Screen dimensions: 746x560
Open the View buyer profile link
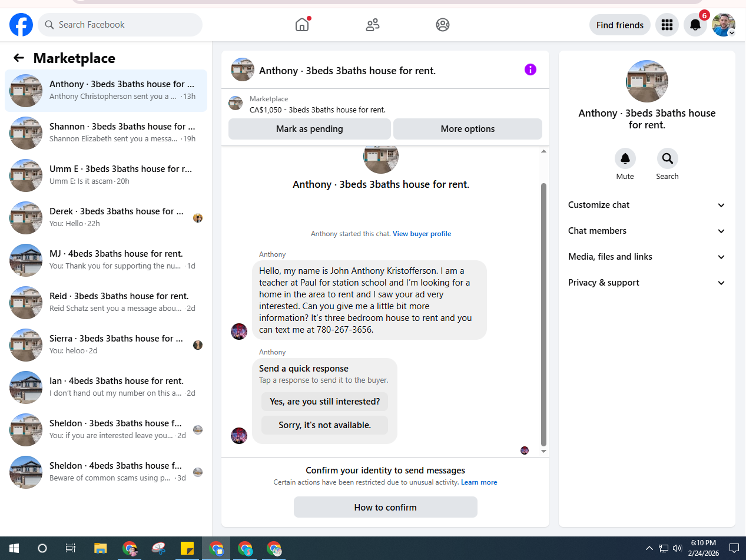pyautogui.click(x=422, y=234)
